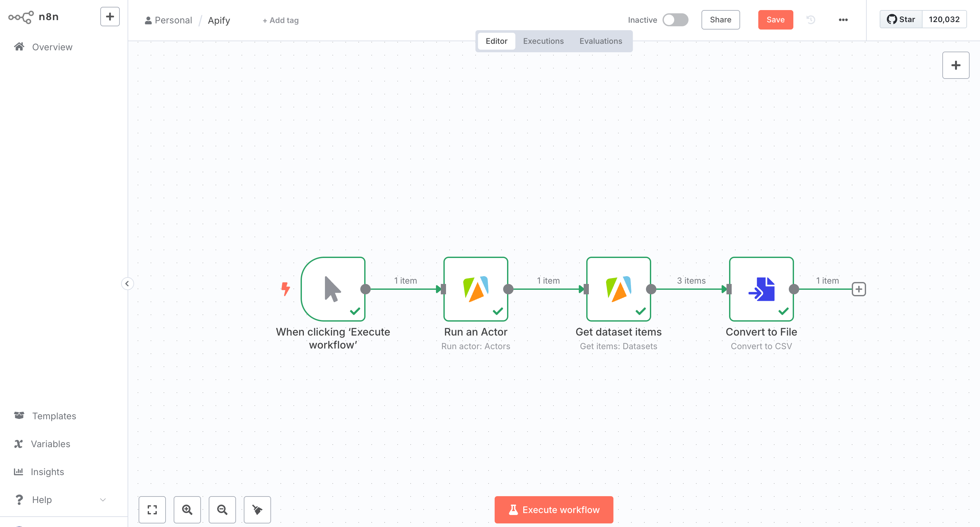Open the Run an Actor node
Viewport: 980px width, 527px height.
click(x=476, y=289)
